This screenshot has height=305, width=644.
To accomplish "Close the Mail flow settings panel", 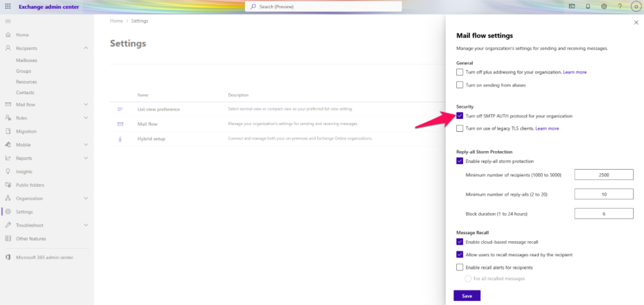I will pyautogui.click(x=635, y=23).
